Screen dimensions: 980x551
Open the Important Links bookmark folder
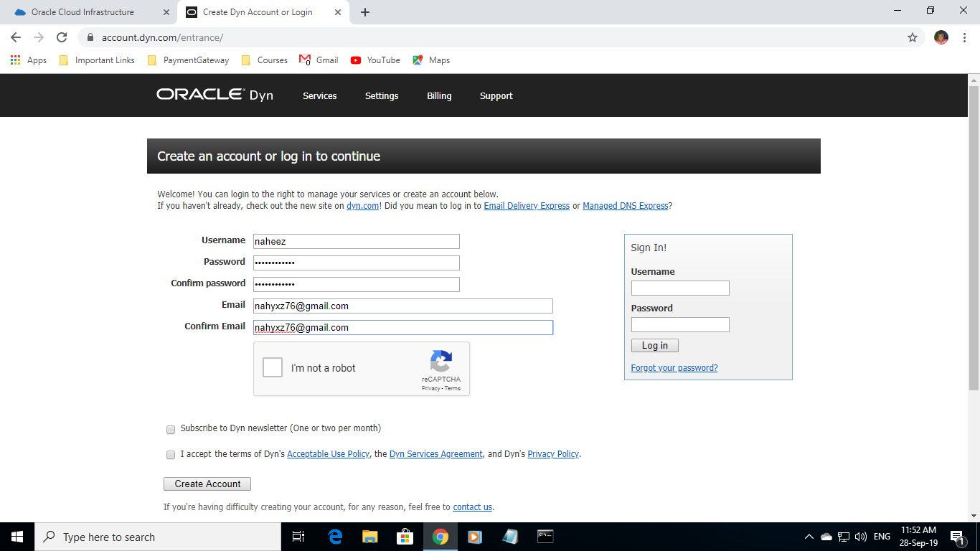point(97,60)
